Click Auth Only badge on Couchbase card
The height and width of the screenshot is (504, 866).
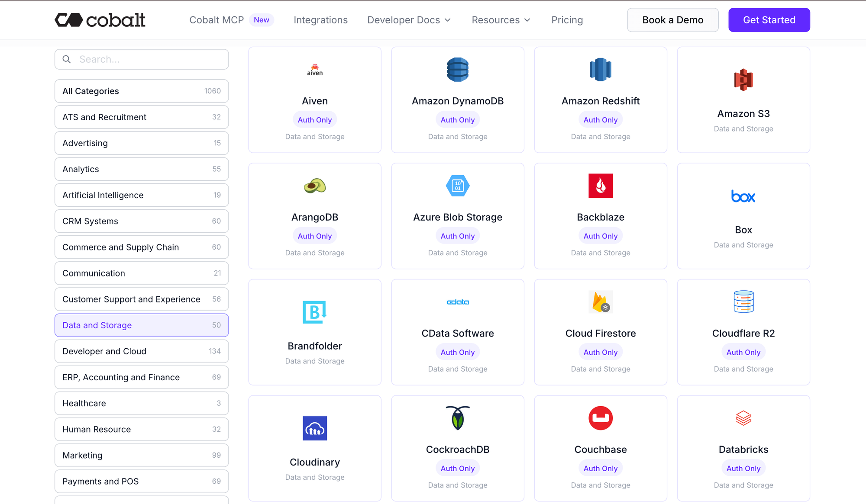click(601, 468)
